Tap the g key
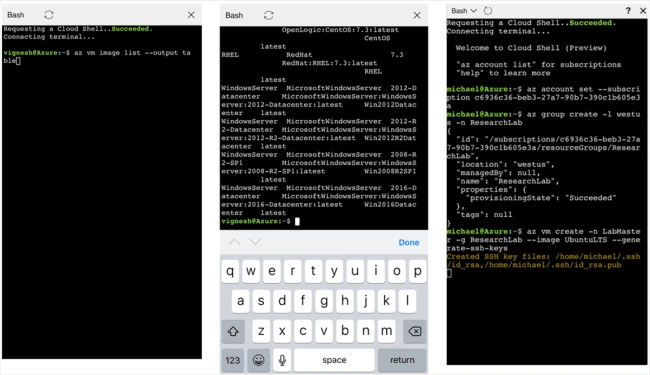Viewport: 650px width, 375px height. coord(324,301)
